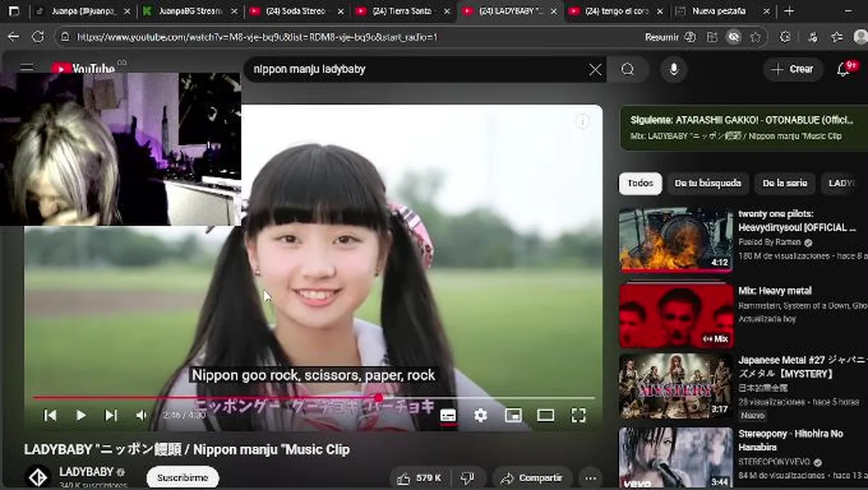Open the Siguiente ATARASHII GAKKO! playlist panel
The width and height of the screenshot is (868, 490).
743,127
